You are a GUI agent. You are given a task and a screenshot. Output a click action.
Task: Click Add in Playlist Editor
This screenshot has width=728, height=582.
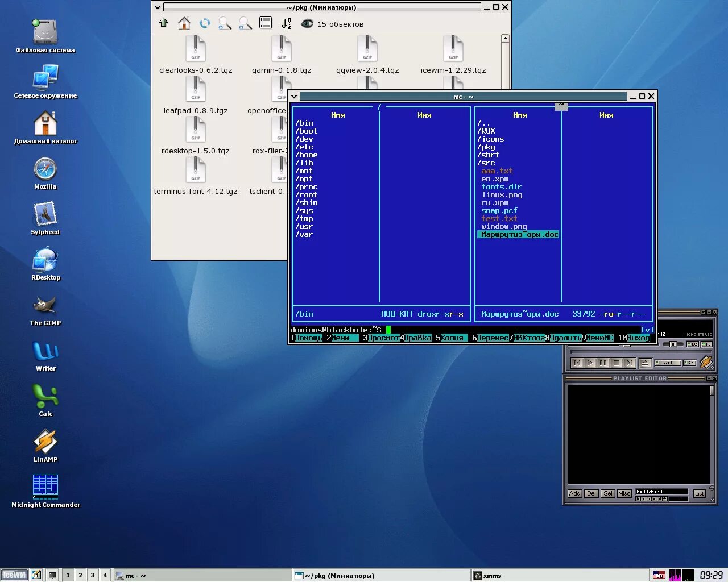(575, 493)
